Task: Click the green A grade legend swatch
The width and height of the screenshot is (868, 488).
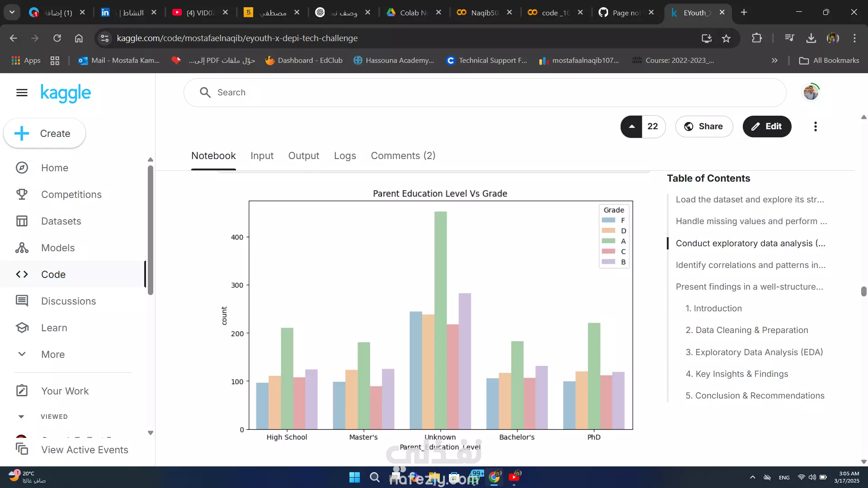Action: click(x=609, y=241)
